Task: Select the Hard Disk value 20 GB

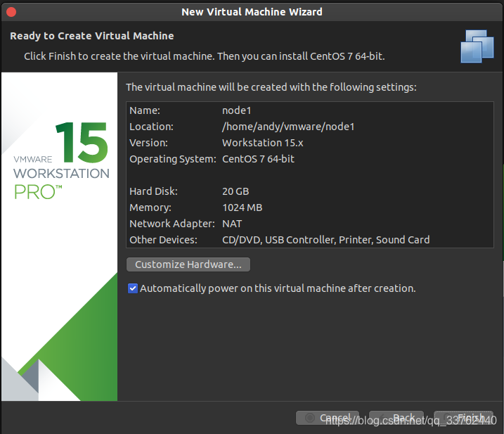Action: click(x=235, y=191)
